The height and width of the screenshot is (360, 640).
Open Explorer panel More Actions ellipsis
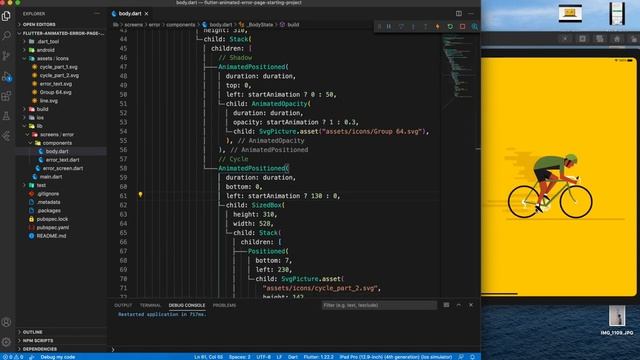tap(97, 13)
